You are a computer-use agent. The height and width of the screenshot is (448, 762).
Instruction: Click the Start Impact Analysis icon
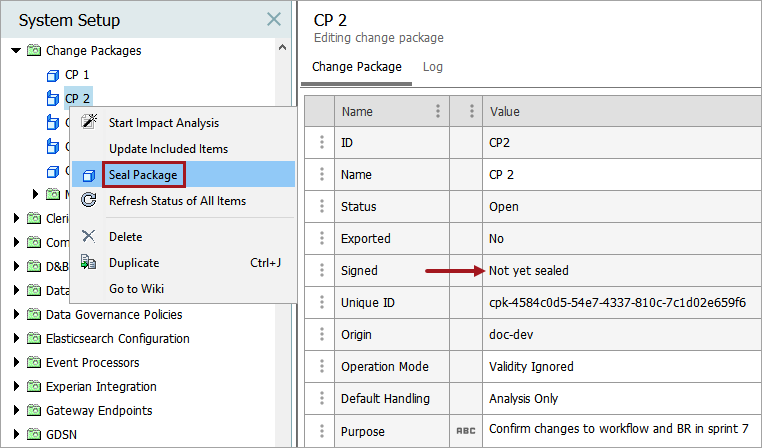[89, 123]
